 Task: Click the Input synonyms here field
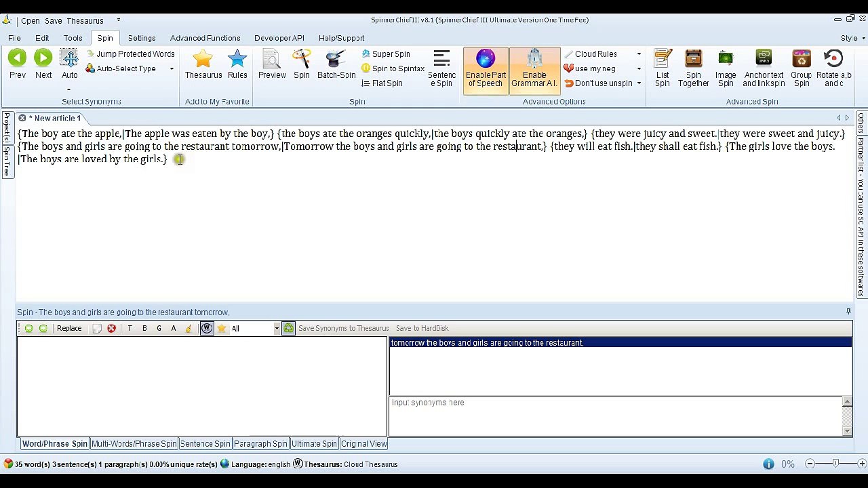click(x=616, y=415)
